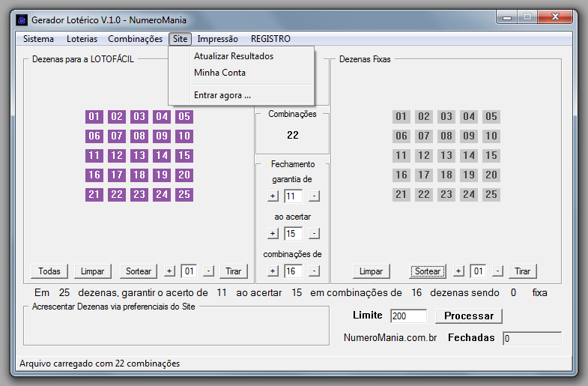
Task: Decrease LOTOFÁCIL draw count with minus
Action: [208, 271]
